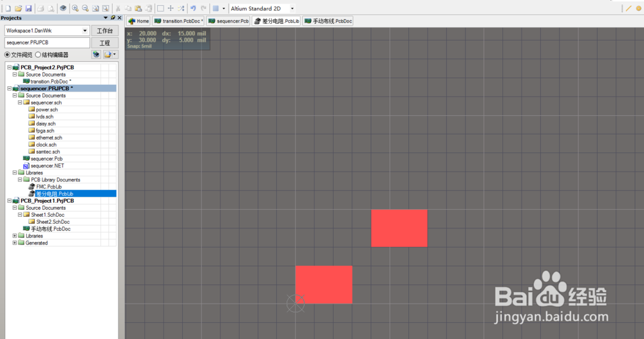Click the compile project icon in Projects panel
This screenshot has width=644, height=339.
pos(96,54)
